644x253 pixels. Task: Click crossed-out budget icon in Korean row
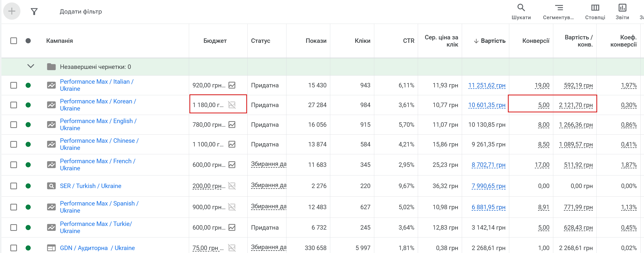232,105
